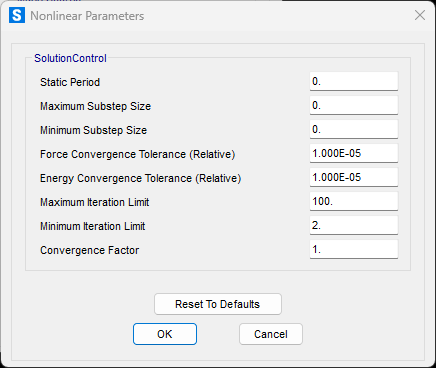Click the blue S application icon

point(17,15)
